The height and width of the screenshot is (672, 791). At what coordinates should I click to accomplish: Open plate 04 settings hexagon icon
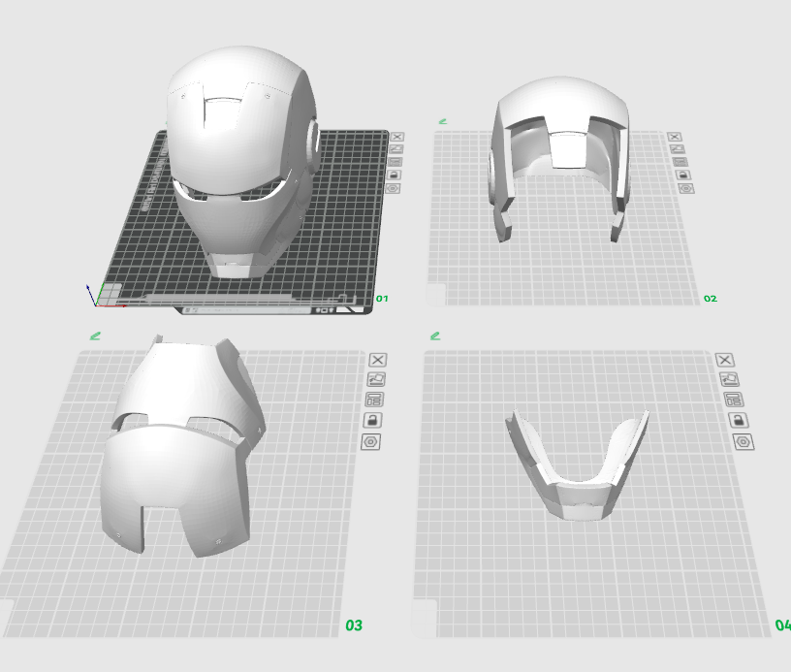click(x=744, y=442)
